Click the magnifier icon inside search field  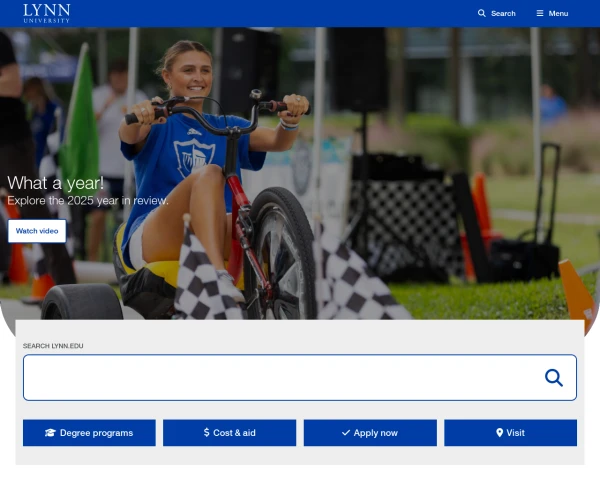coord(554,378)
